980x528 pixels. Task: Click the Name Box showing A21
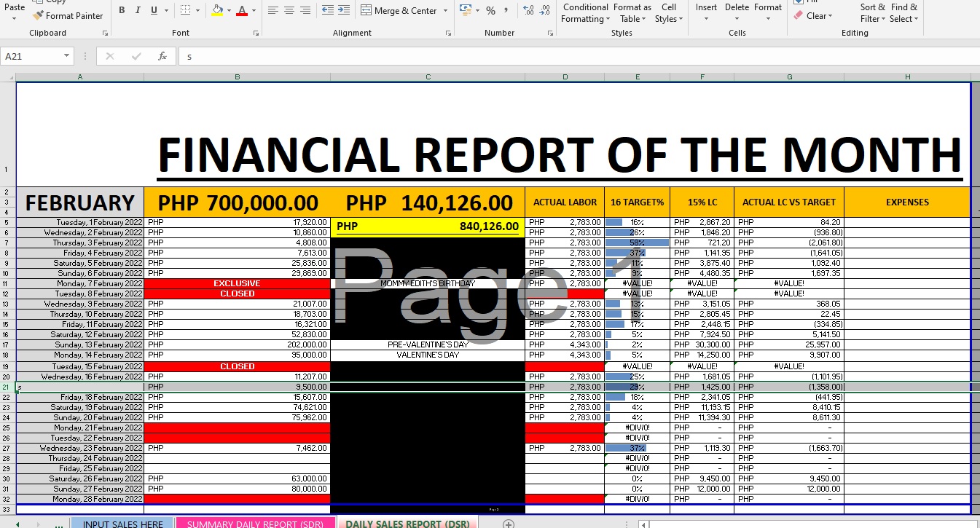pos(31,56)
